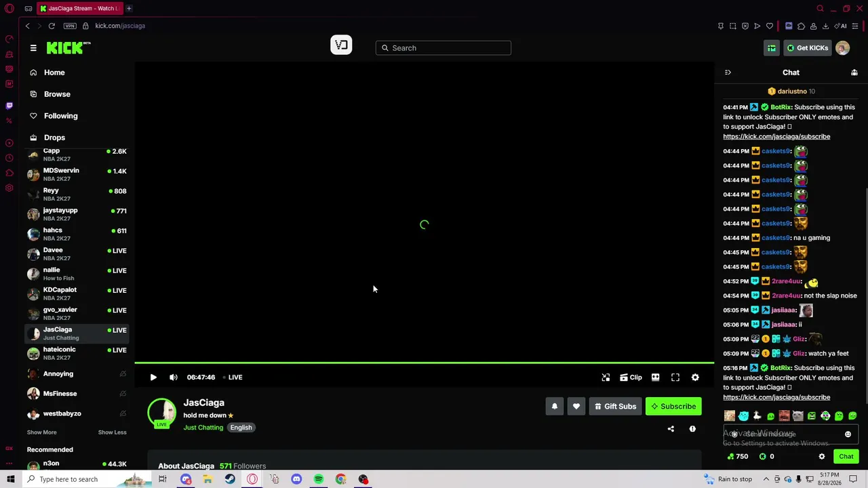
Task: Create a Clip of the stream
Action: click(x=631, y=378)
